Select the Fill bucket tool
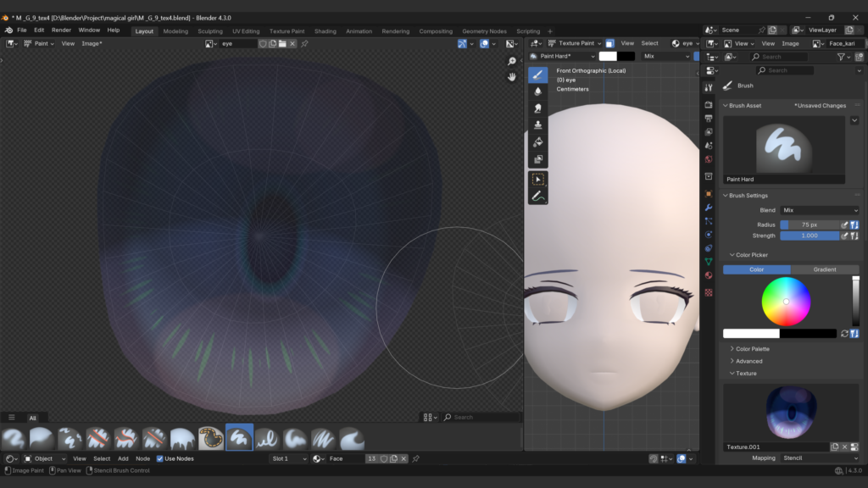 pos(537,141)
